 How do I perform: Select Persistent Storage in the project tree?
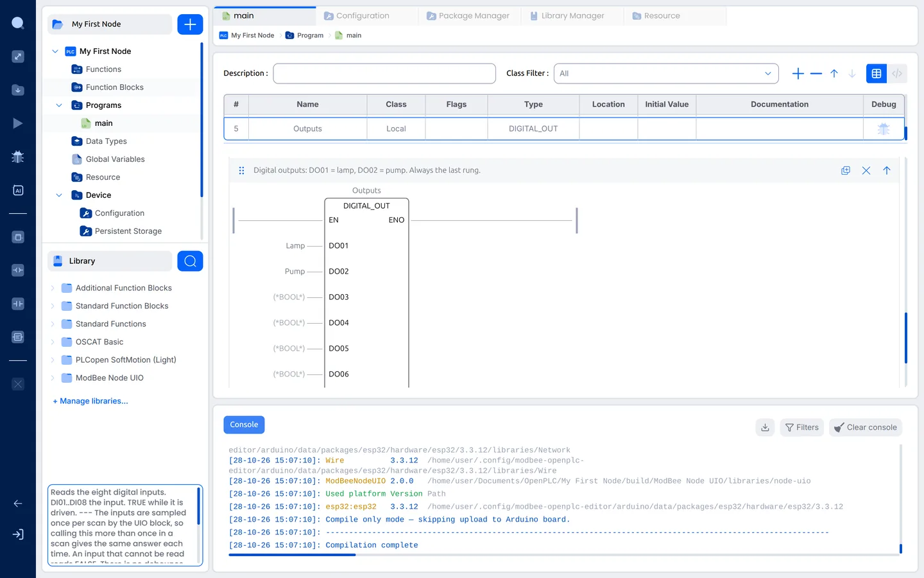128,231
